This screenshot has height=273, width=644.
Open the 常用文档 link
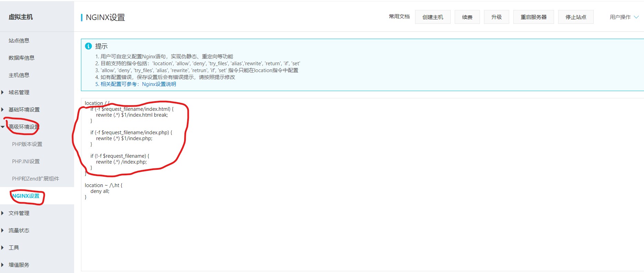tap(399, 17)
